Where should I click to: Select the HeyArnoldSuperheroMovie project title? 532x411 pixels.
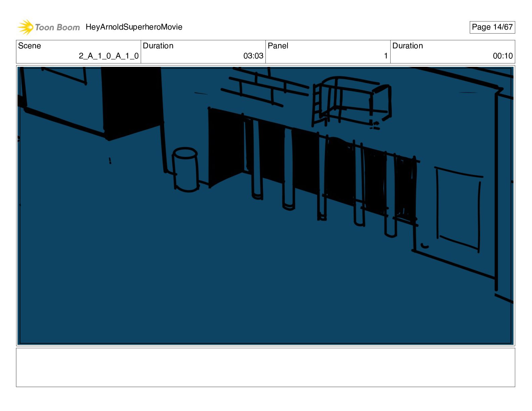134,27
